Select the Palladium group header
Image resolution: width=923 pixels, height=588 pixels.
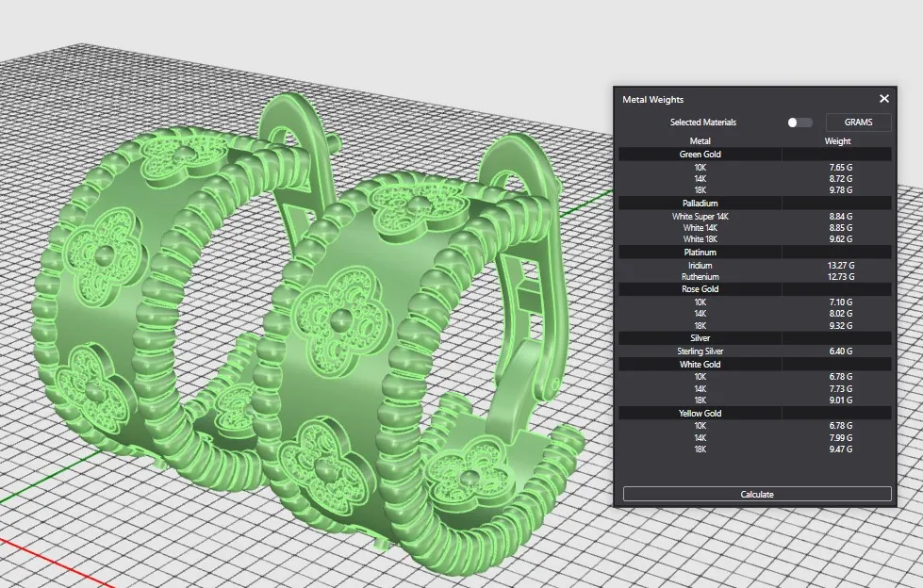pyautogui.click(x=700, y=203)
